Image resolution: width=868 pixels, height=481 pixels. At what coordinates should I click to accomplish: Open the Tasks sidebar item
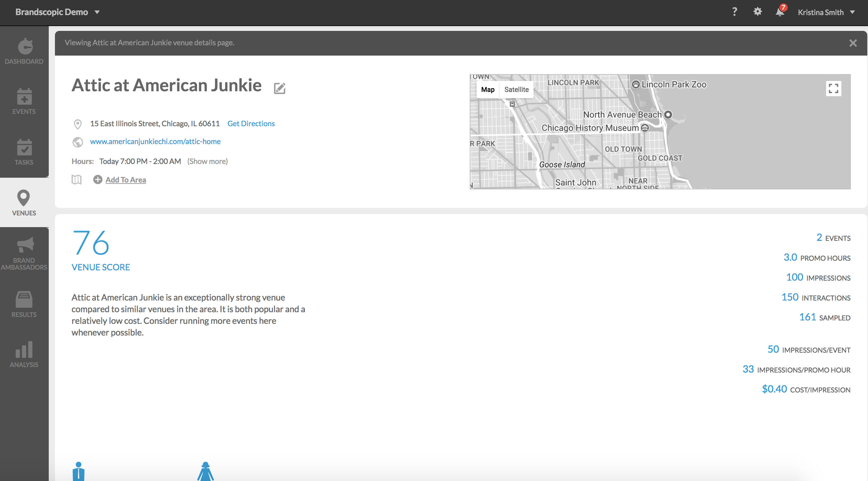[24, 152]
